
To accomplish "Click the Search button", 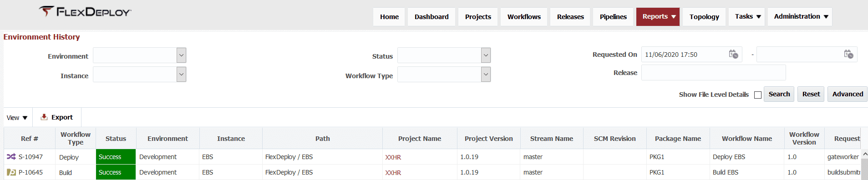I will point(779,94).
